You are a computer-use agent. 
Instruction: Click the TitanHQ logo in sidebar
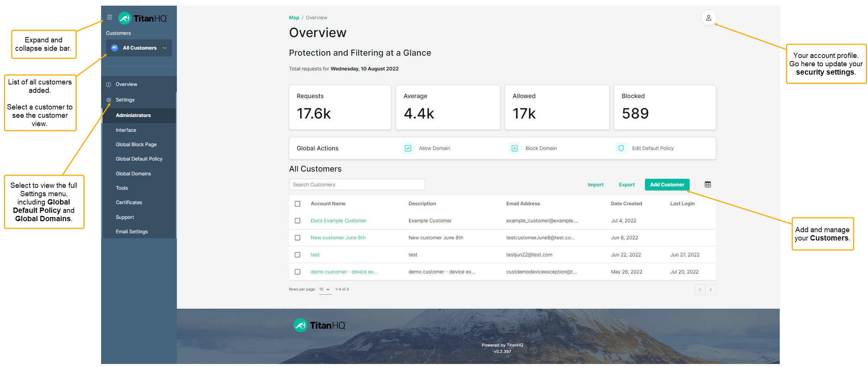[143, 18]
